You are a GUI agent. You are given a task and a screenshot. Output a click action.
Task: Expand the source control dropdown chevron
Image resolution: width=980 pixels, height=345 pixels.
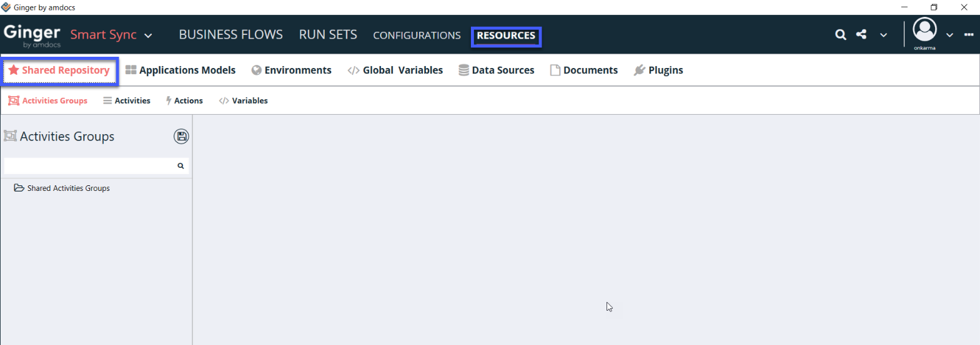(x=883, y=35)
